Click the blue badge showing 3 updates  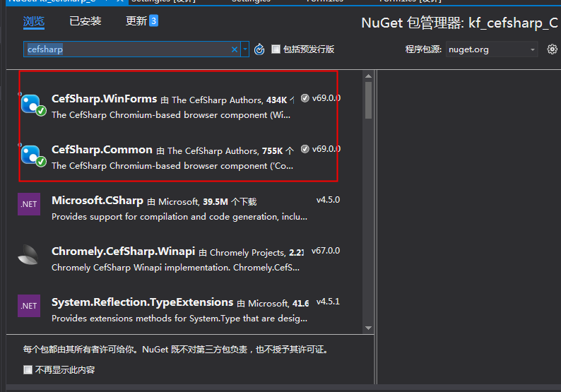pyautogui.click(x=153, y=20)
